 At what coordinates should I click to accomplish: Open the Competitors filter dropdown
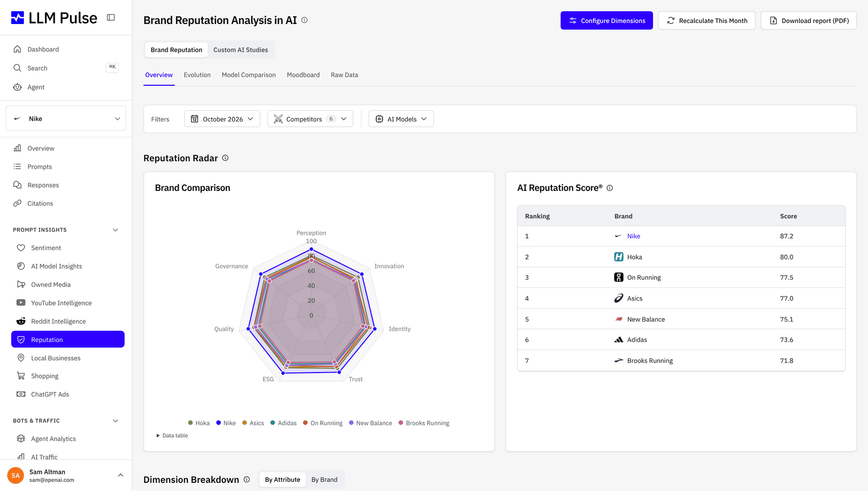310,119
